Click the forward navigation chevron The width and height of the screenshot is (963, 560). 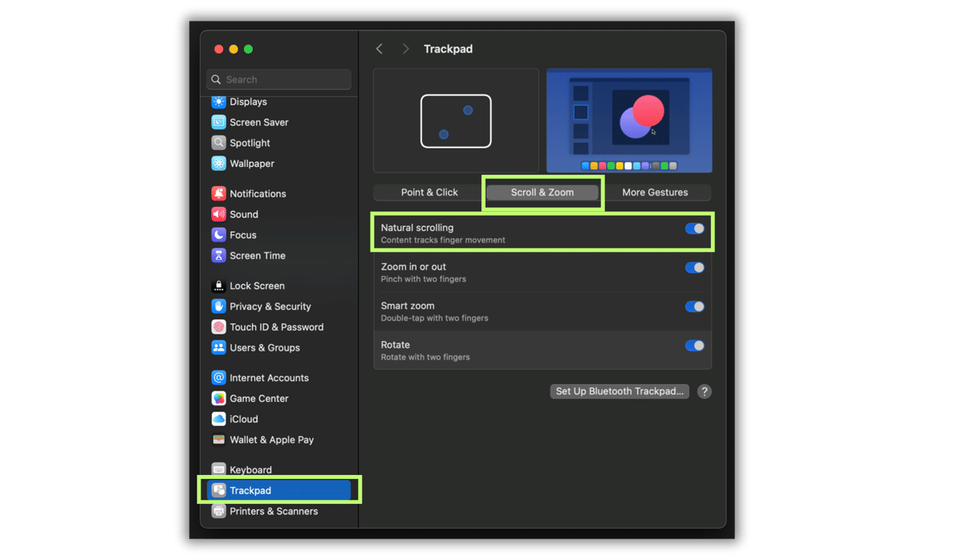[x=405, y=48]
